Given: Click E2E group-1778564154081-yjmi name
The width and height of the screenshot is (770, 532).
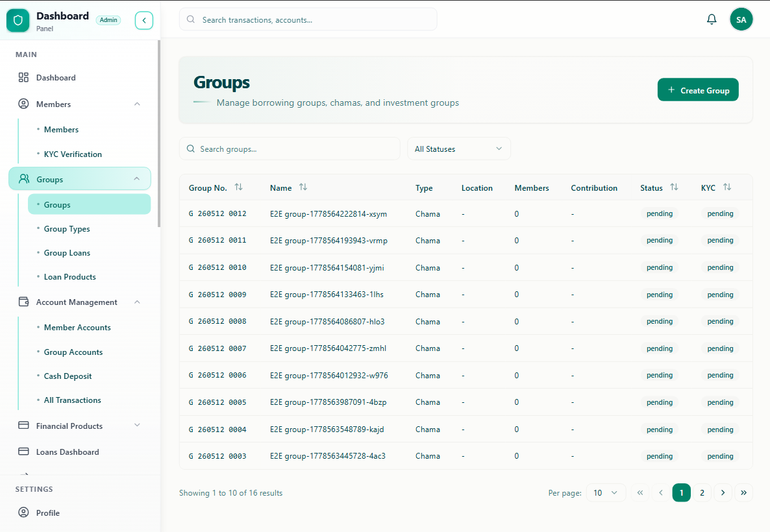Looking at the screenshot, I should coord(327,267).
